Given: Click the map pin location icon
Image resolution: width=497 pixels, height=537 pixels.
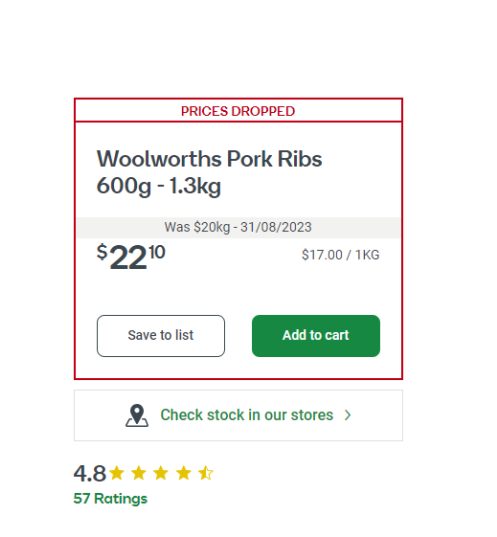Looking at the screenshot, I should click(x=137, y=415).
